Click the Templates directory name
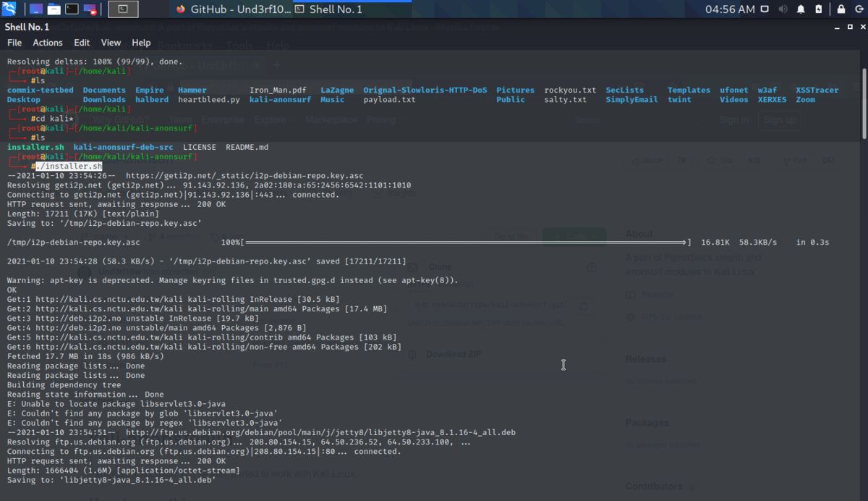The height and width of the screenshot is (501, 868). point(689,90)
